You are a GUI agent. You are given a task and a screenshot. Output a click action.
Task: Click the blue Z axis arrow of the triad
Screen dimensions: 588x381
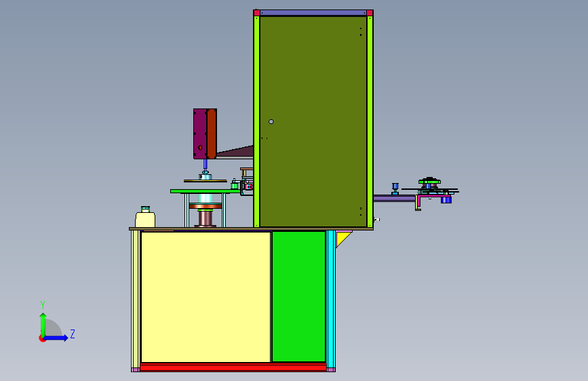(56, 338)
